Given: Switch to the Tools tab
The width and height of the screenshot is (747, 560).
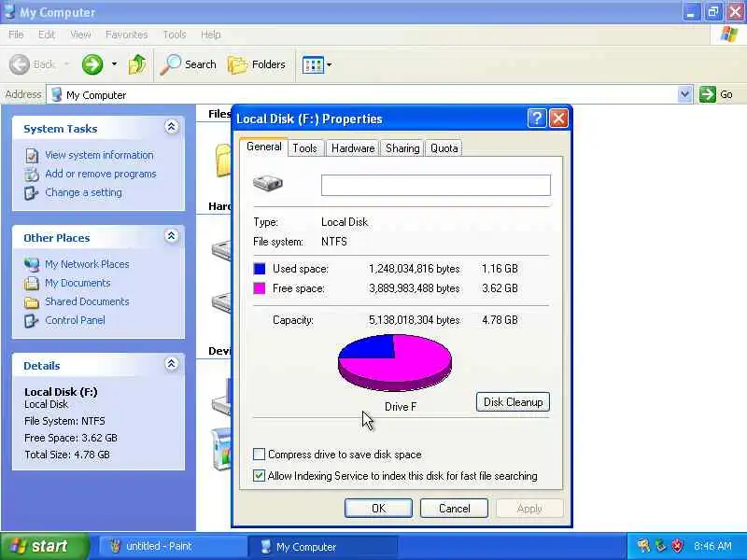Looking at the screenshot, I should tap(305, 148).
